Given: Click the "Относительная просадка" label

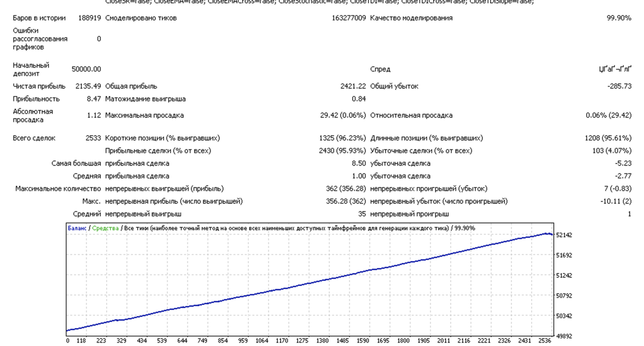Looking at the screenshot, I should coord(411,115).
